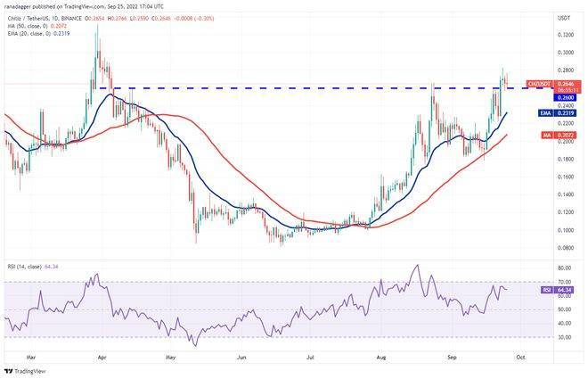This screenshot has height=379, width=588.
Task: Click the May label on time axis
Action: click(169, 354)
